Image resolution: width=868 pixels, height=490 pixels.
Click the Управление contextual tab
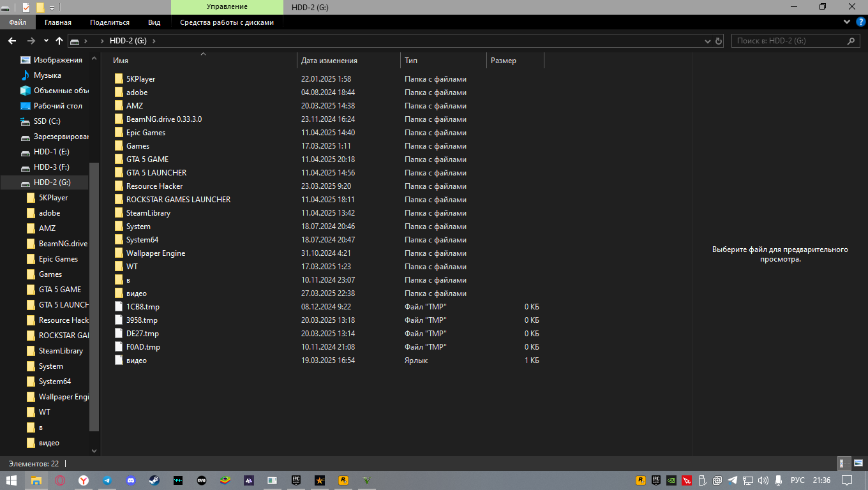click(227, 7)
